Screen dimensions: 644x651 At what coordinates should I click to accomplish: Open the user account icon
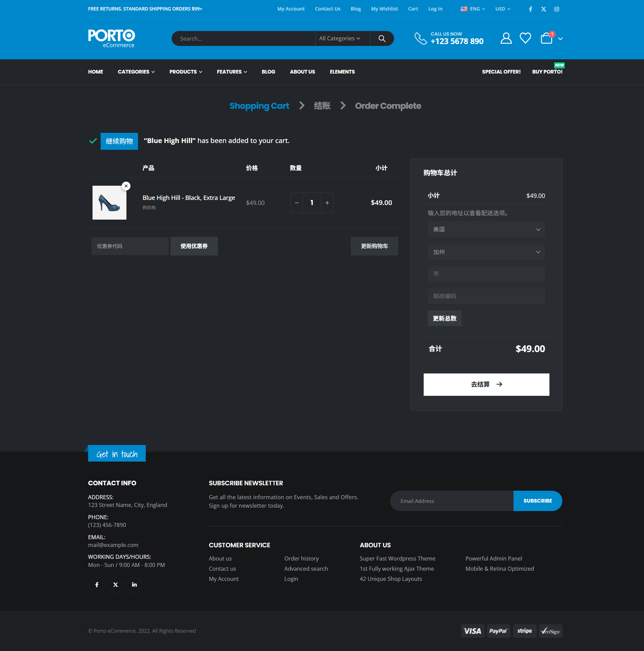click(506, 38)
